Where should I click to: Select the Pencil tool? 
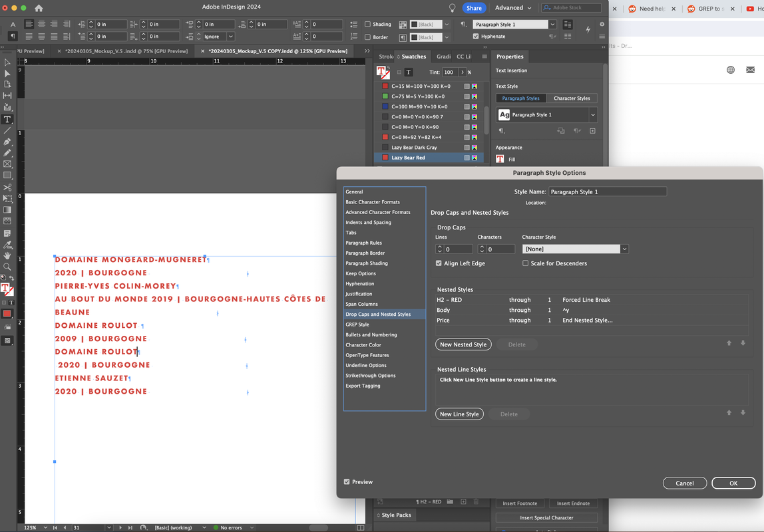coord(7,153)
